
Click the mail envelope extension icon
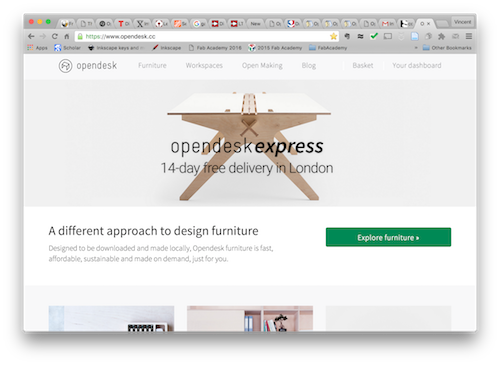pos(455,36)
